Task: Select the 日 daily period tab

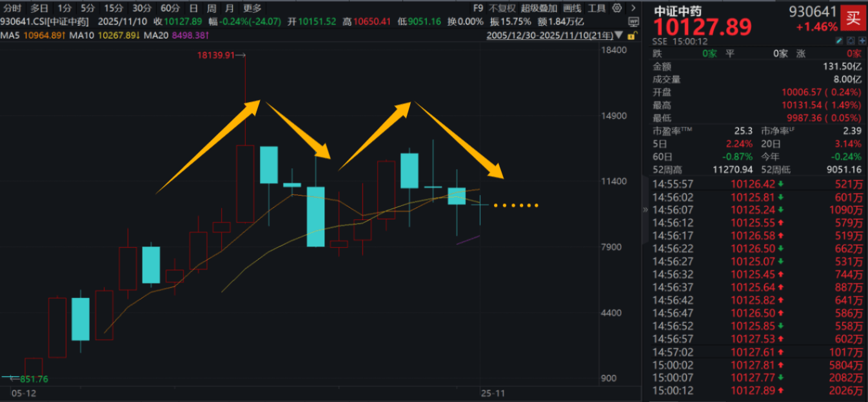Action: pos(194,8)
